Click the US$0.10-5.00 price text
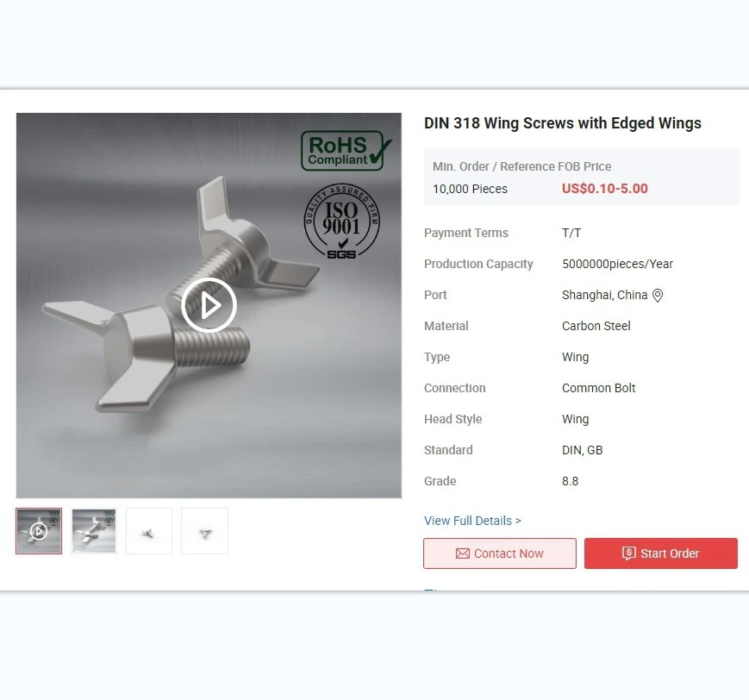Image resolution: width=749 pixels, height=700 pixels. click(x=605, y=188)
